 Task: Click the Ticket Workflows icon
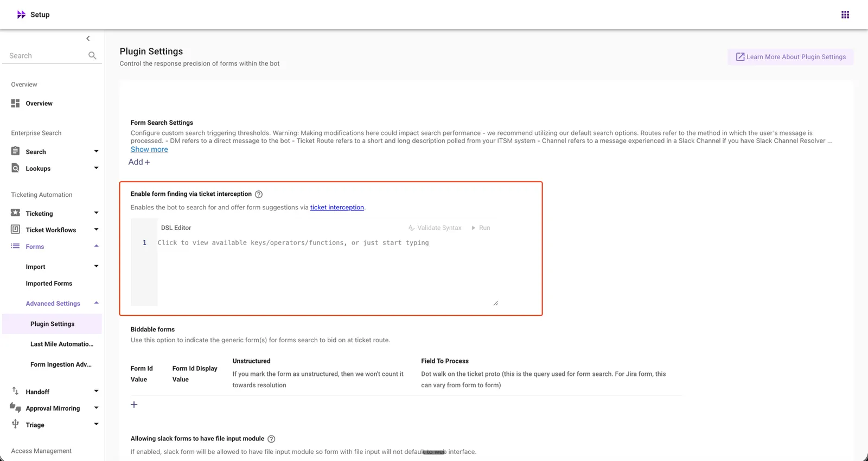15,229
